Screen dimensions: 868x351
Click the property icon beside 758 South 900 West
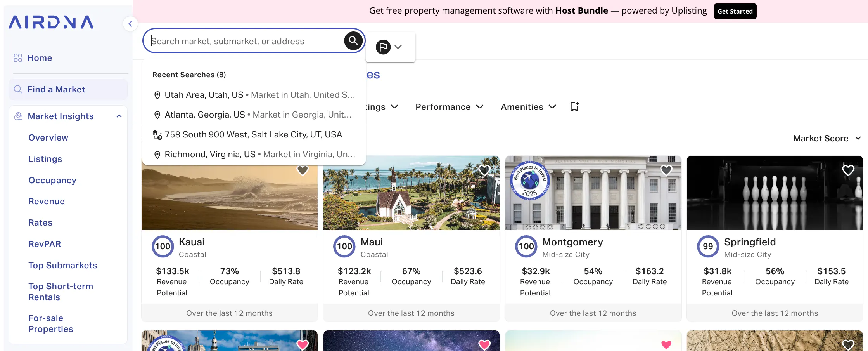click(x=157, y=135)
